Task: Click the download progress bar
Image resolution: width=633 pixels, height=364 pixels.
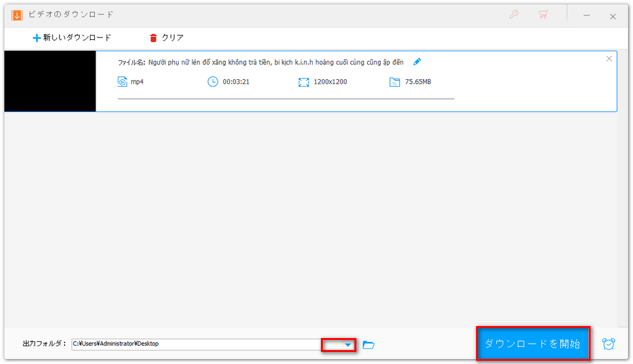Action: (285, 99)
